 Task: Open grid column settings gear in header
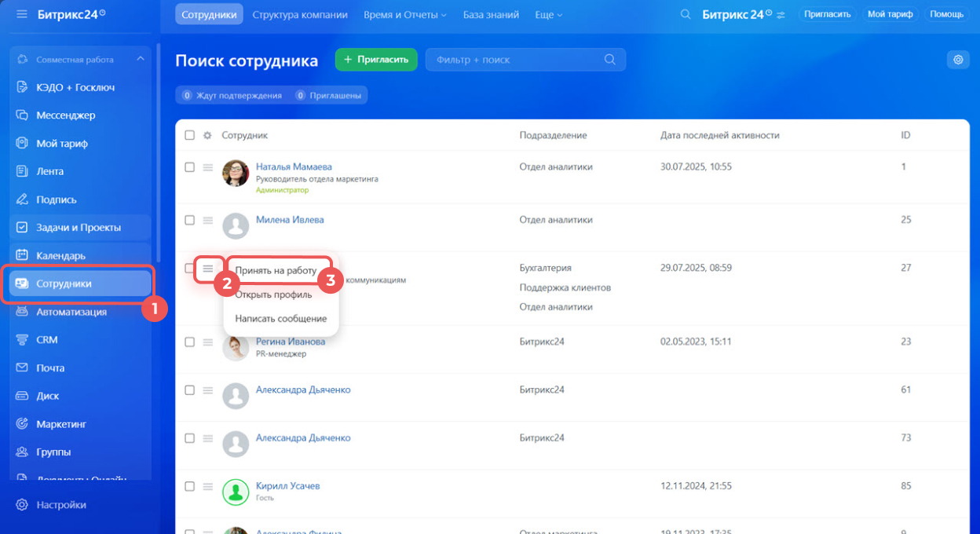[207, 135]
